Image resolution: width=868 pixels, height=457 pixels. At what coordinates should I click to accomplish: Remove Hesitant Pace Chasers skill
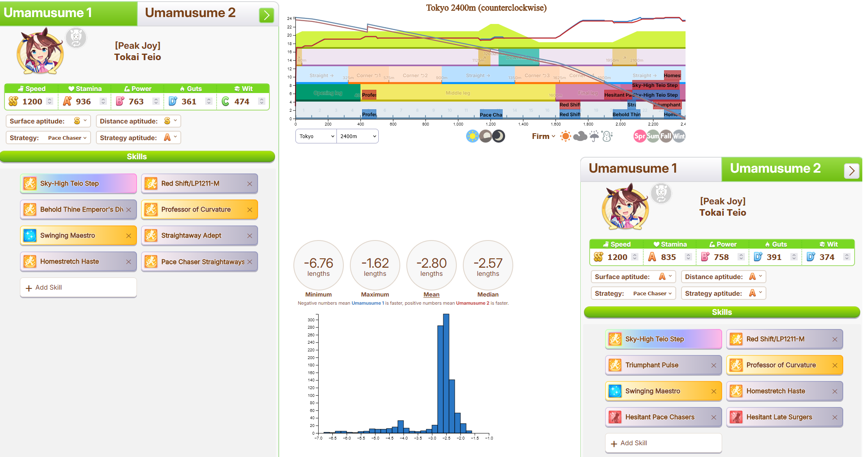tap(714, 417)
